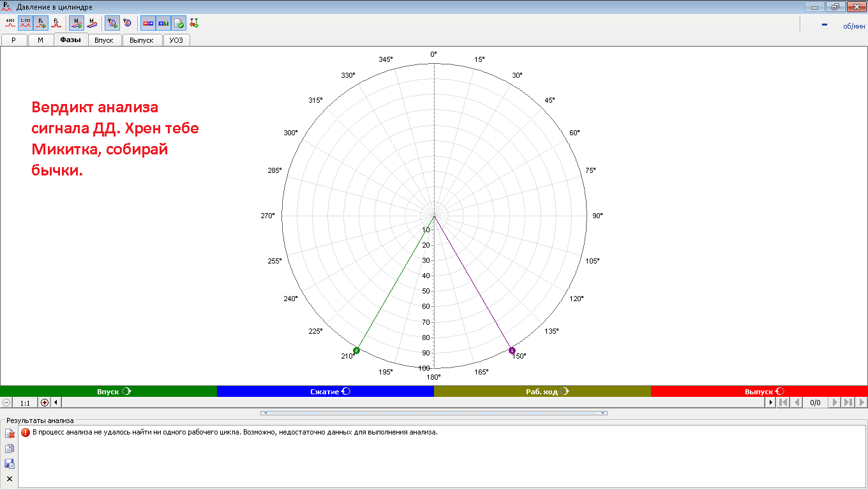Viewport: 868px width, 490px height.
Task: Click the об/мин rpm label
Action: pyautogui.click(x=854, y=26)
